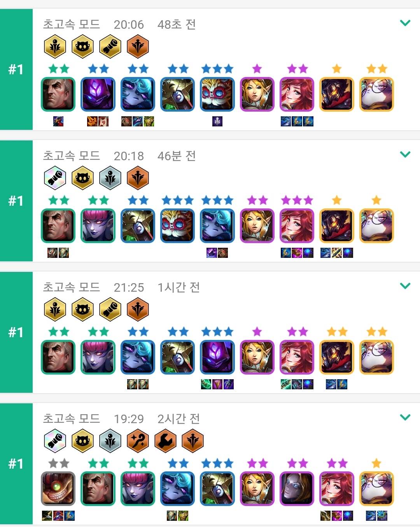
Task: Click the #1 placement banner of 19:29 match
Action: pyautogui.click(x=16, y=464)
